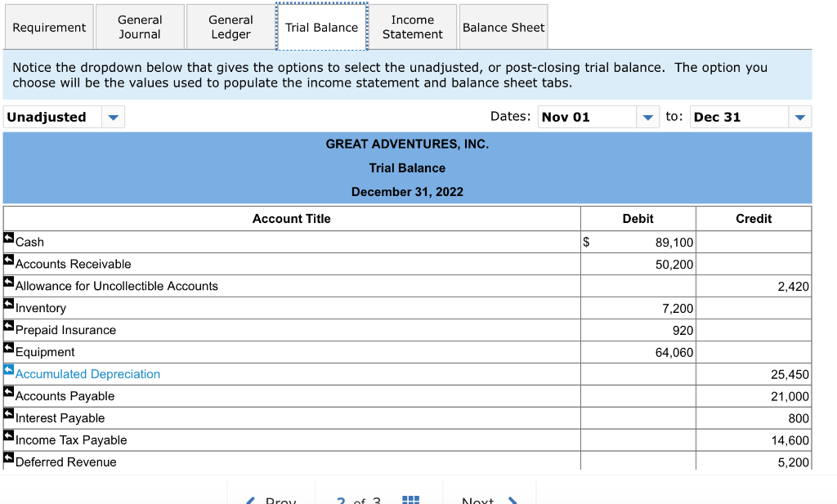Select the Accounts Payable account title
The image size is (837, 504).
click(x=65, y=396)
